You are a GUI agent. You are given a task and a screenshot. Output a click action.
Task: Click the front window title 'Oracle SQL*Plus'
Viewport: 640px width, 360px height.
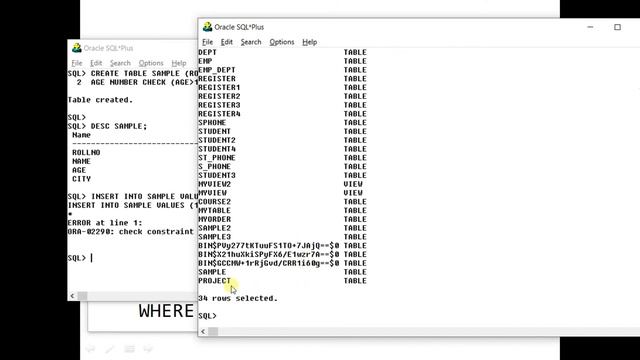click(x=239, y=27)
